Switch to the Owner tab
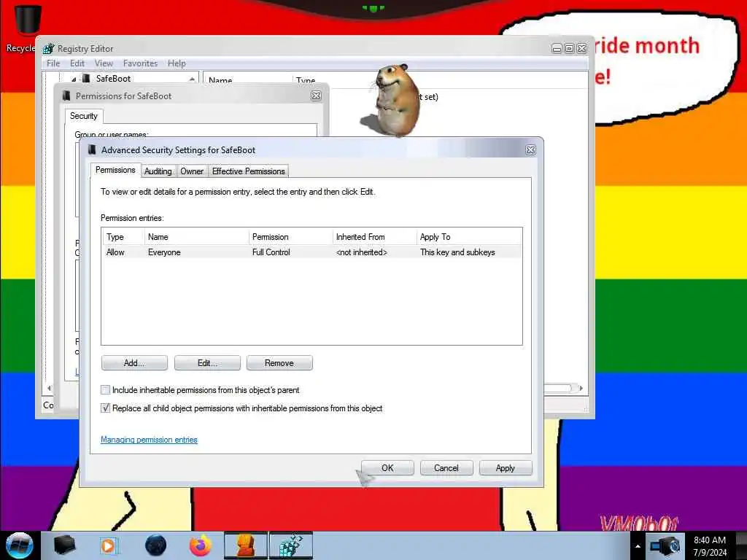Image resolution: width=747 pixels, height=560 pixels. click(x=192, y=171)
